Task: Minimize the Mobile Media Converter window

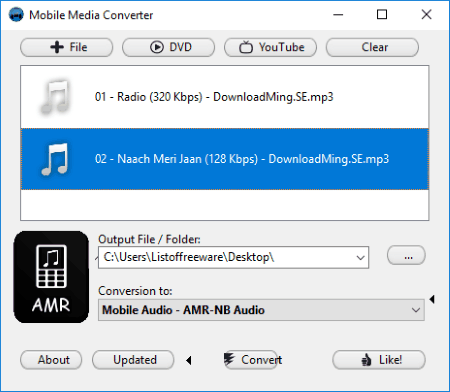Action: point(338,15)
